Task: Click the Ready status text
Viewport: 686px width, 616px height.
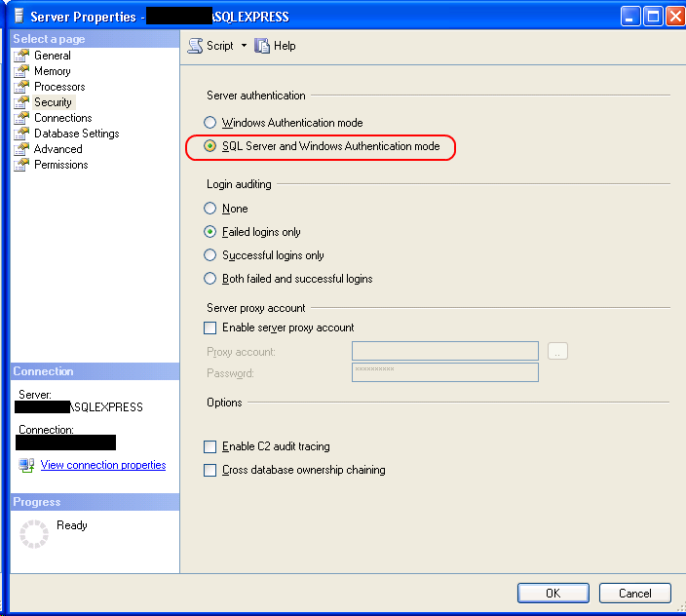Action: pyautogui.click(x=72, y=525)
